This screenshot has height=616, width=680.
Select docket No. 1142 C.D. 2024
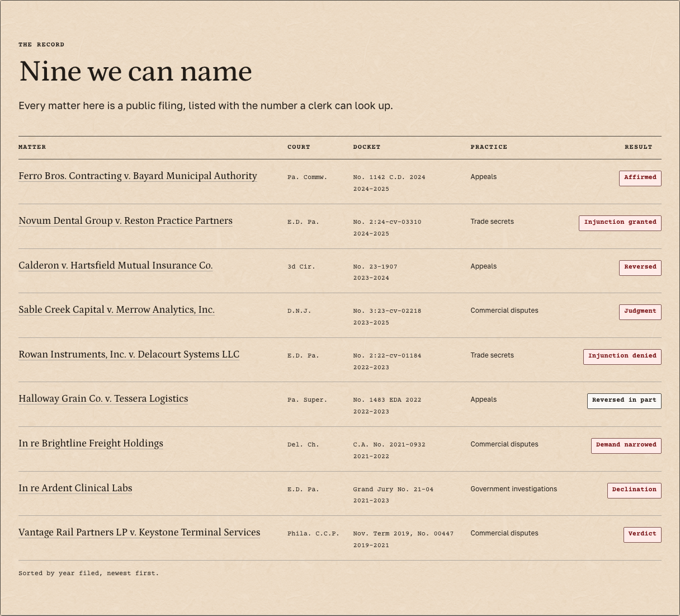(x=389, y=177)
